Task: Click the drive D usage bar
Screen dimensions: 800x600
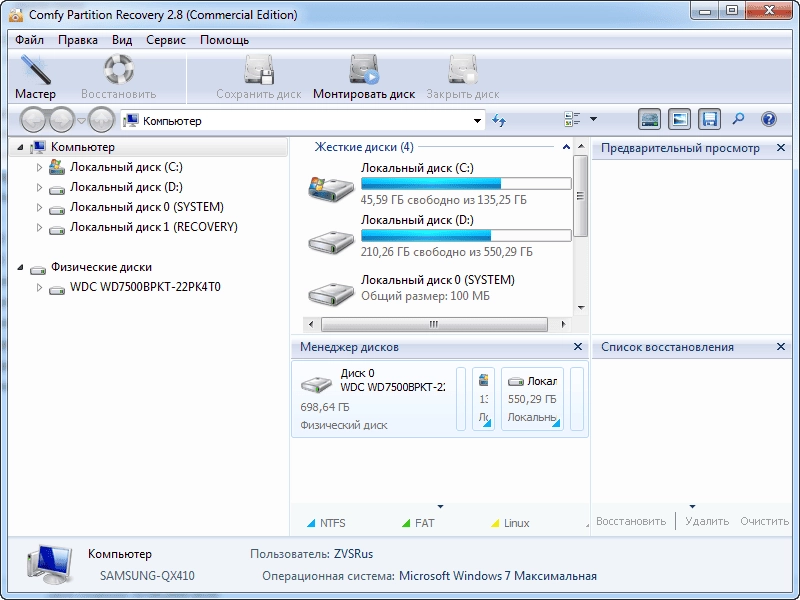Action: 466,236
